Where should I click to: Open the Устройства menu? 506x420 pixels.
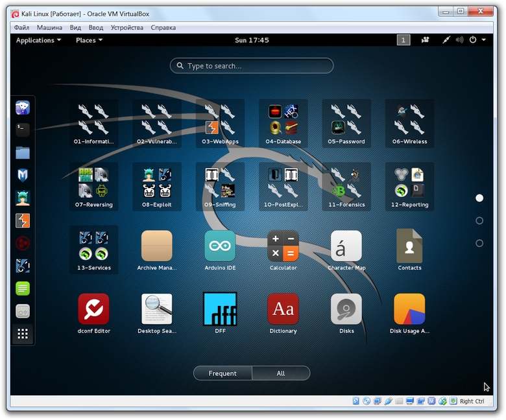point(126,28)
